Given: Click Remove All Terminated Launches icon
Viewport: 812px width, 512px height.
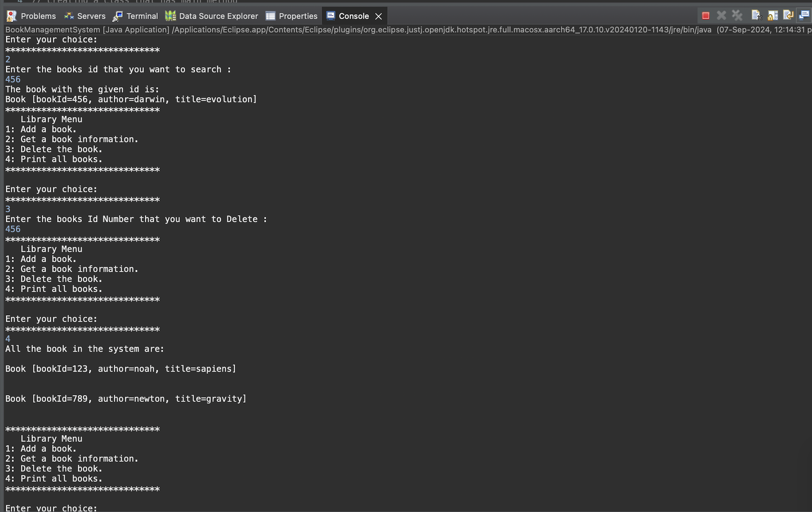Looking at the screenshot, I should click(x=737, y=16).
